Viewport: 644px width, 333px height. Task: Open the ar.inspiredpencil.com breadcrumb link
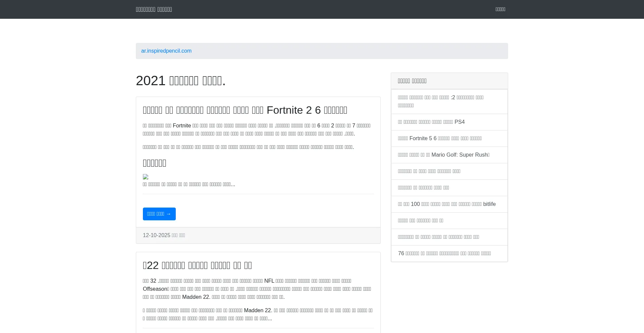(x=166, y=51)
